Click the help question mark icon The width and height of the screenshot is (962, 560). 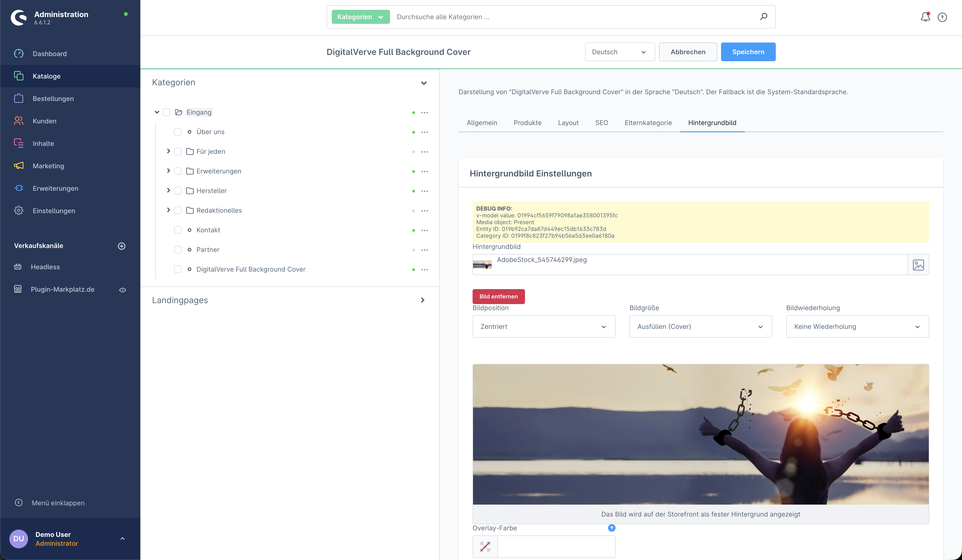coord(942,17)
